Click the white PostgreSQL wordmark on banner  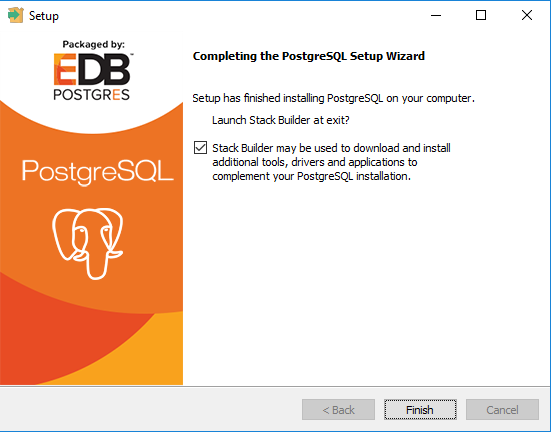pyautogui.click(x=97, y=171)
